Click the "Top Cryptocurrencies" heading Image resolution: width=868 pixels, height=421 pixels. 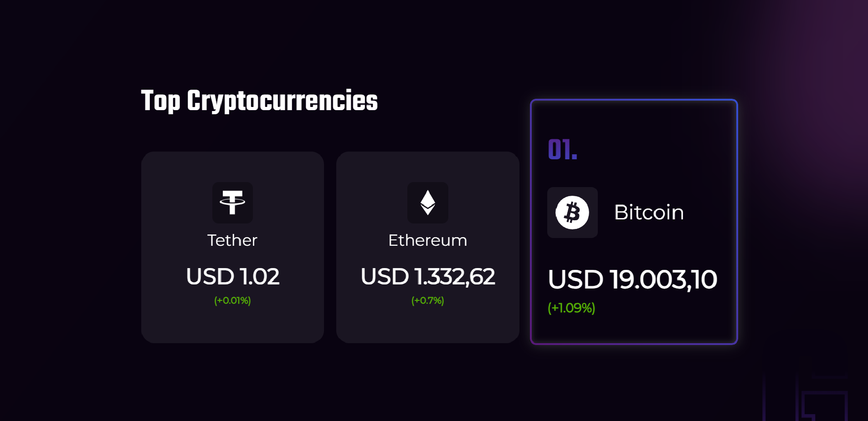point(259,101)
